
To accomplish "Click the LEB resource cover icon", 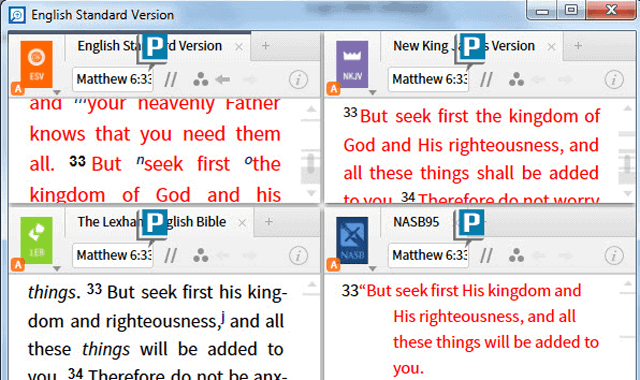I will coord(36,240).
